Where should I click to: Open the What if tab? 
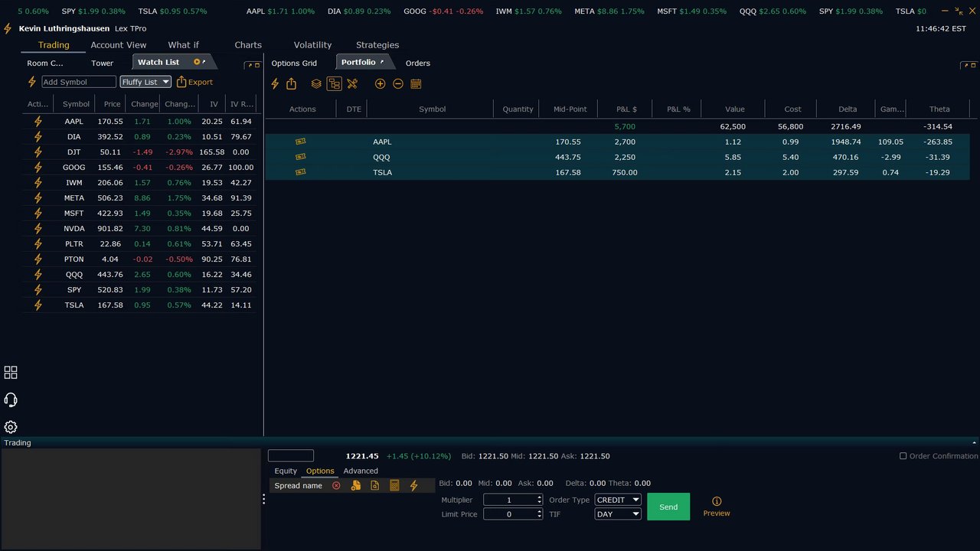click(184, 45)
